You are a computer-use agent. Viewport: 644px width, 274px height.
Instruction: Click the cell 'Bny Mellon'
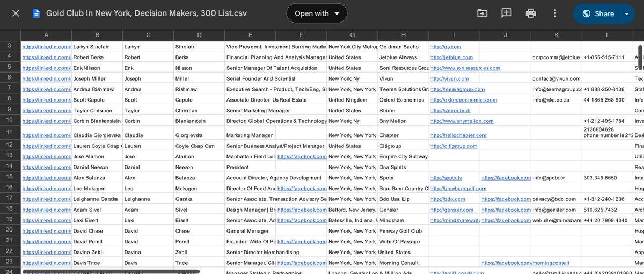click(403, 121)
